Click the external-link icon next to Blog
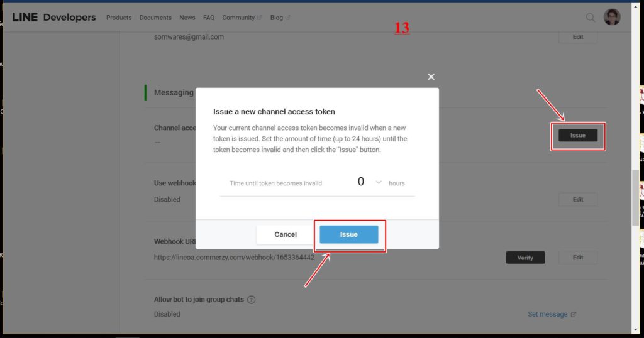The width and height of the screenshot is (644, 338). point(288,18)
